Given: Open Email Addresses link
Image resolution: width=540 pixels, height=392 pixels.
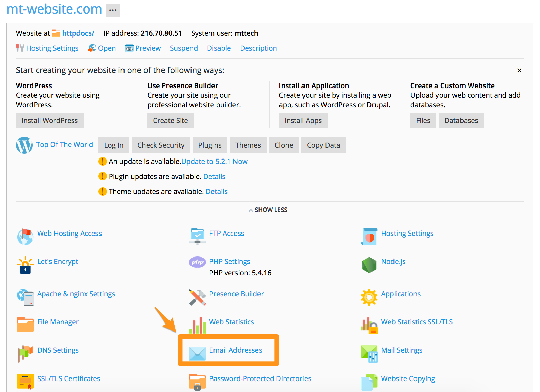Looking at the screenshot, I should (235, 350).
